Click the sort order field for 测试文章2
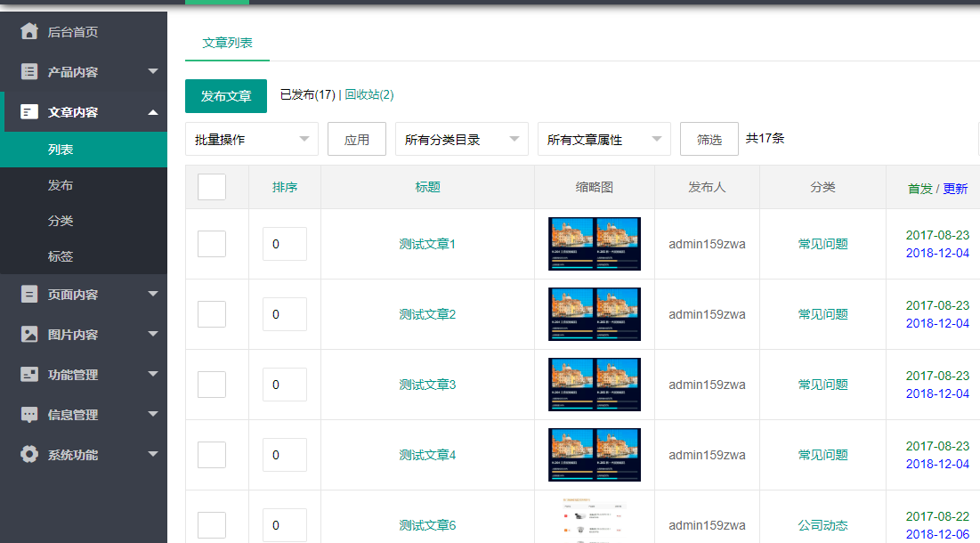 point(284,314)
